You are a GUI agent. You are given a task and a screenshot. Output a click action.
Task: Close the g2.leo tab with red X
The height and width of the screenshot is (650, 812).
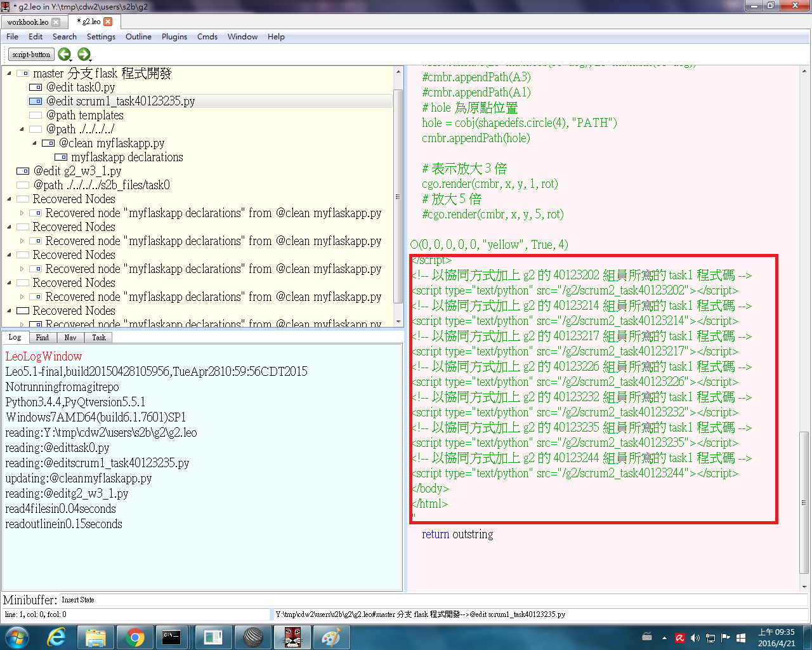[x=108, y=22]
